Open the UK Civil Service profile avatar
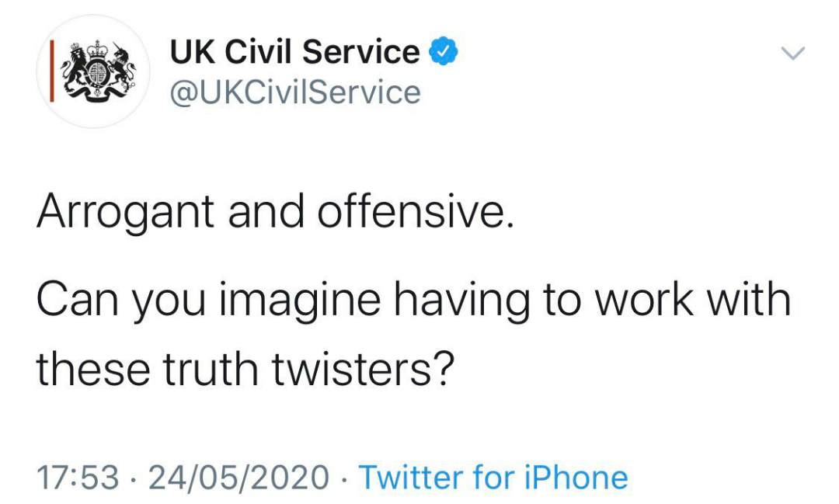Viewport: 839px width, 504px height. 93,71
